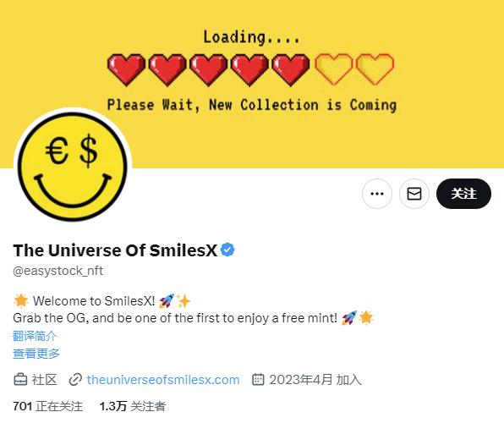View the 701 正在关注 following list
This screenshot has height=423, width=504.
point(48,406)
